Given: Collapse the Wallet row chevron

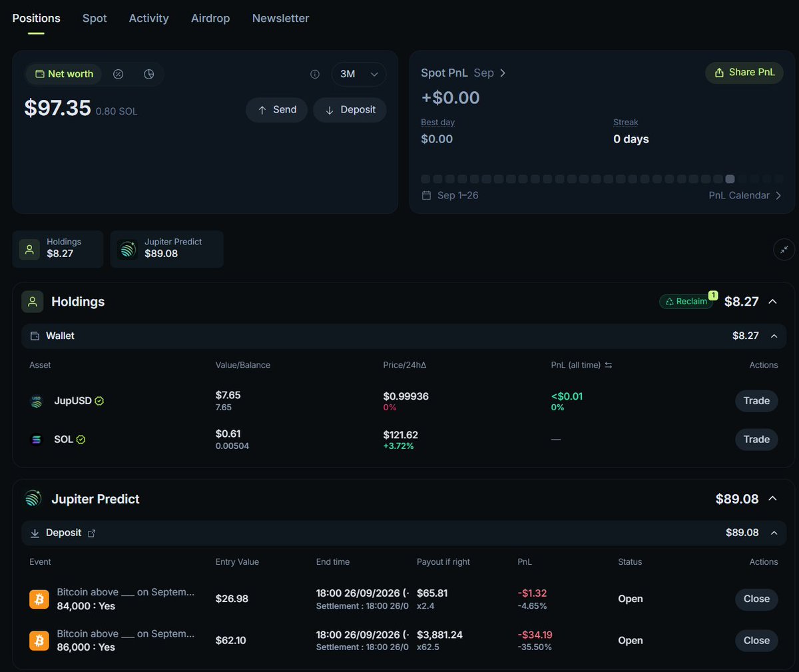Looking at the screenshot, I should 774,336.
